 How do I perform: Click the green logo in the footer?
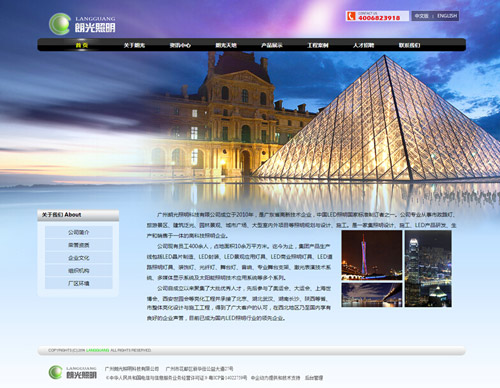click(73, 372)
